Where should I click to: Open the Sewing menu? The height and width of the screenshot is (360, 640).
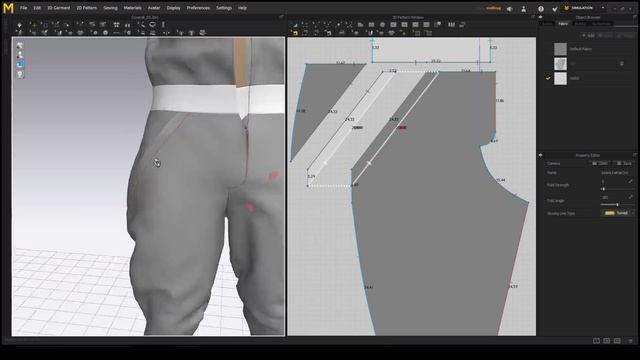point(110,8)
